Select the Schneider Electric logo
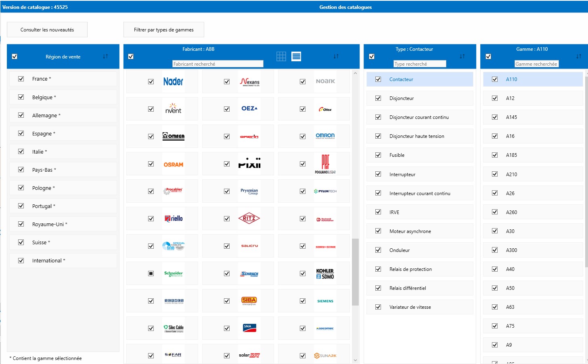Screen dimensions: 588x364 174,273
